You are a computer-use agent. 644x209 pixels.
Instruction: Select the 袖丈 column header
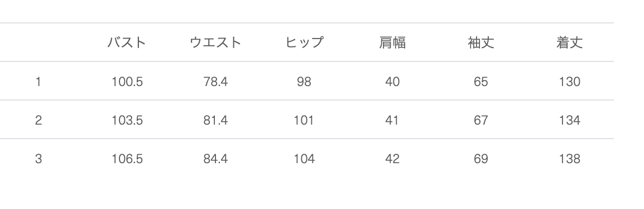coord(481,42)
